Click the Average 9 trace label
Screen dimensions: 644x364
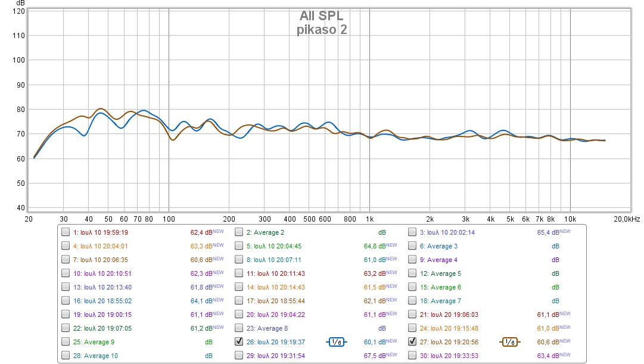coord(94,342)
